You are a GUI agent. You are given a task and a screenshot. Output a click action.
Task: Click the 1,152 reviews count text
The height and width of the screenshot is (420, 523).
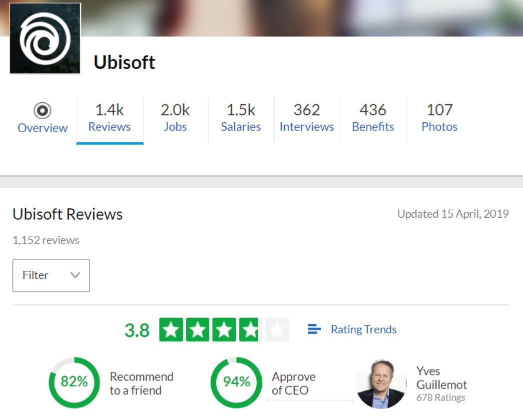(46, 240)
